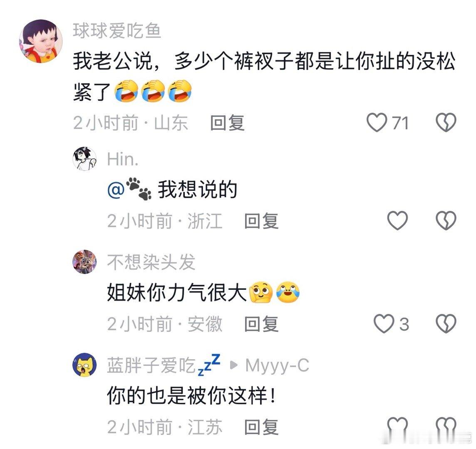Open the username 不想染头发
Viewport: 476px width, 449px height.
pos(151,262)
